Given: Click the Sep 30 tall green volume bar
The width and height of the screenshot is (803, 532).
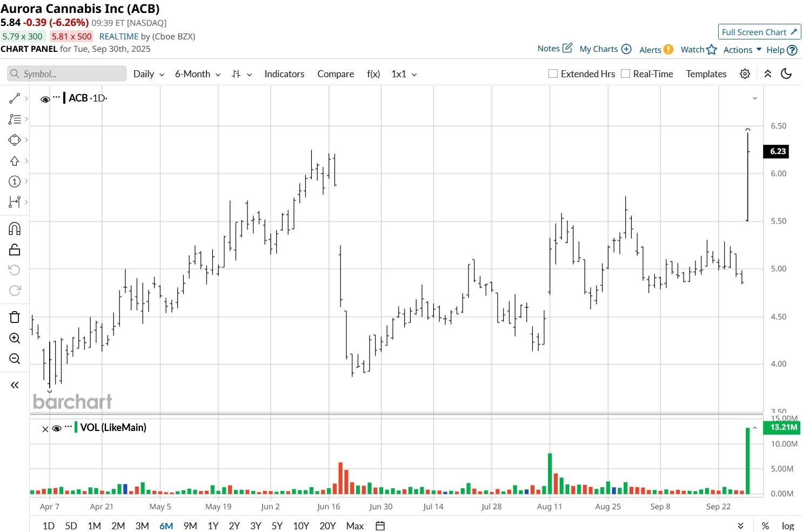Looking at the screenshot, I should pos(748,461).
